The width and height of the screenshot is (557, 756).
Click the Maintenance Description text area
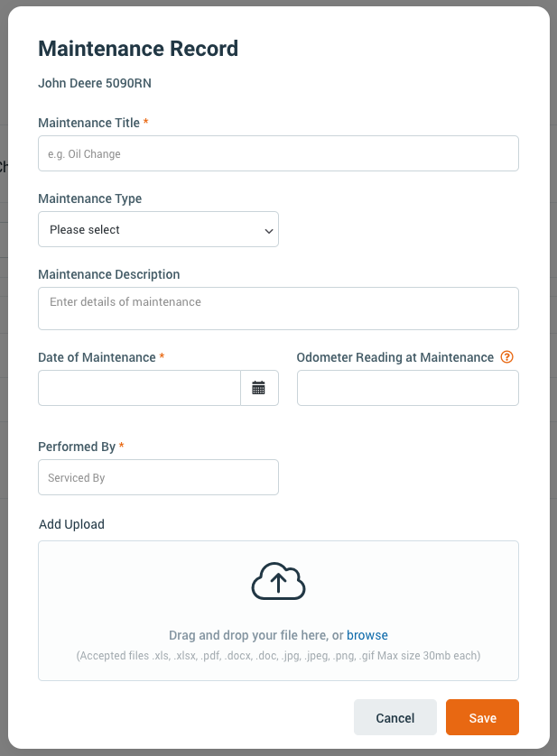point(278,308)
